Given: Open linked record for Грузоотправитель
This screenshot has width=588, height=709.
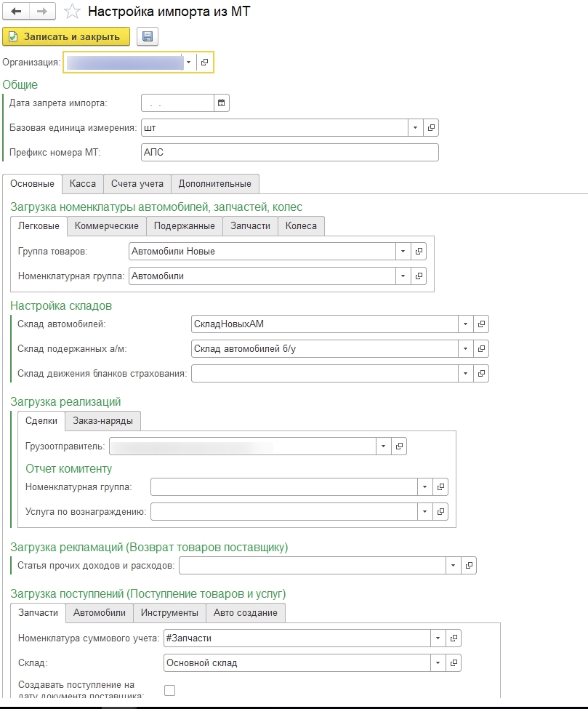Looking at the screenshot, I should pos(399,446).
